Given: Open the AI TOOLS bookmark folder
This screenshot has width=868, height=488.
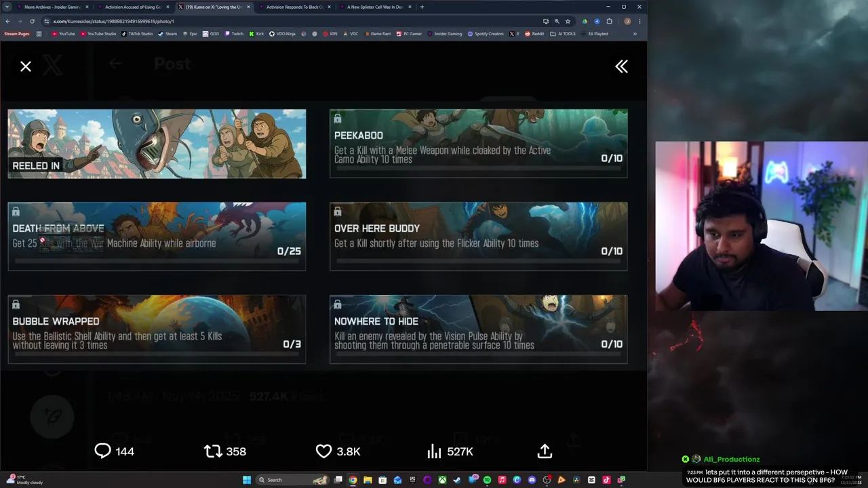Looking at the screenshot, I should 563,33.
